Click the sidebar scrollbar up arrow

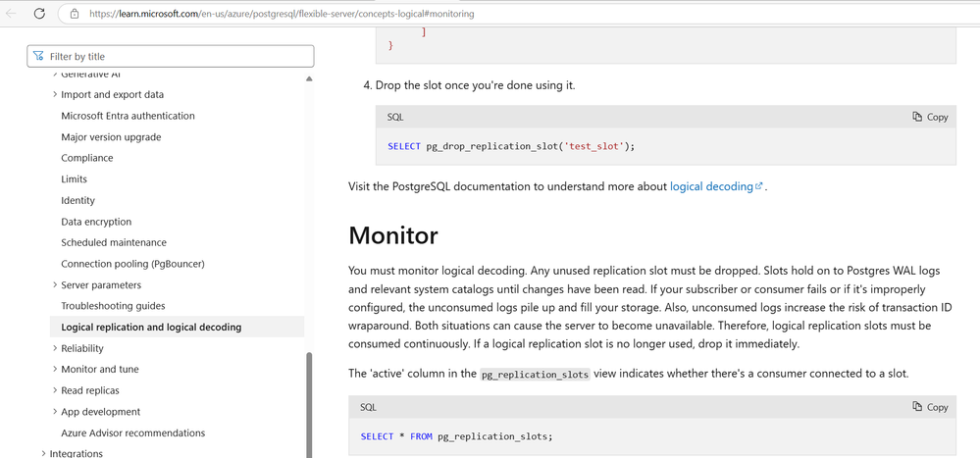coord(308,78)
